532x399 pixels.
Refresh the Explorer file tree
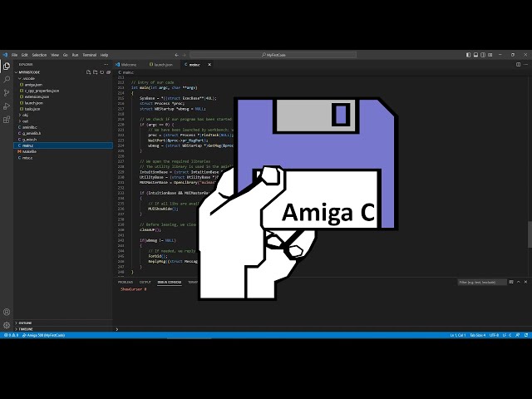(x=101, y=72)
